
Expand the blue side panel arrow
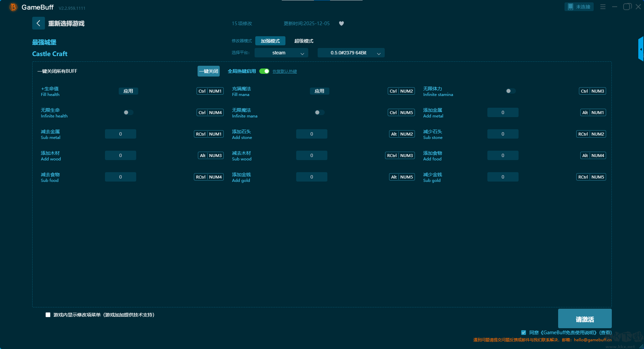[641, 49]
